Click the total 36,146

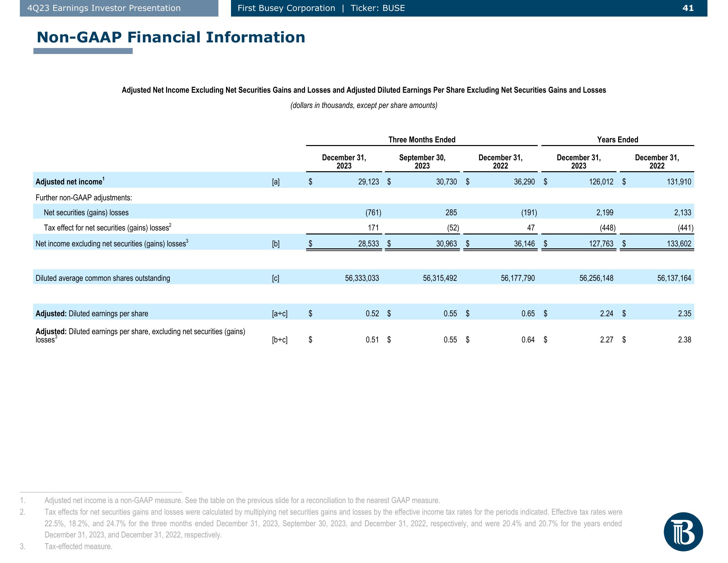(524, 244)
